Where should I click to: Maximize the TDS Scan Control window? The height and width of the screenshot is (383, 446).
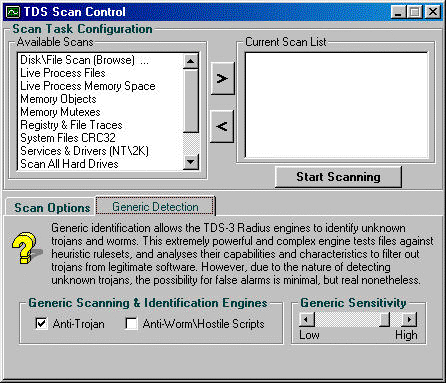coord(415,12)
